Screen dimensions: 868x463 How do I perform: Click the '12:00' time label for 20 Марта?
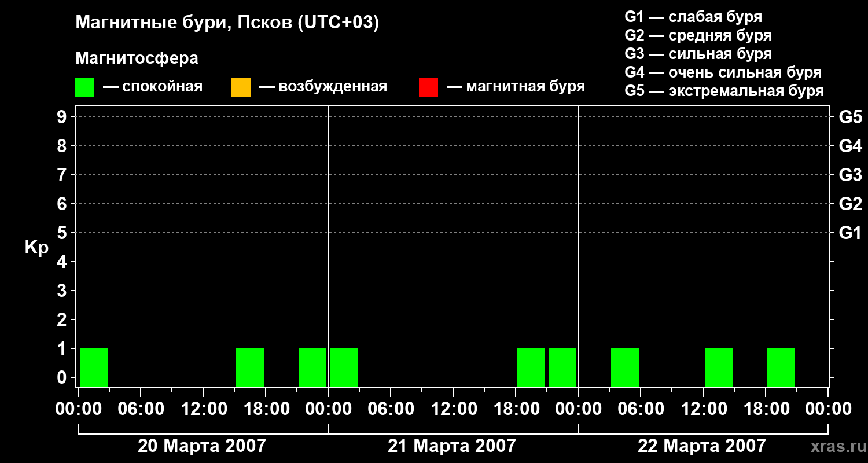[203, 409]
